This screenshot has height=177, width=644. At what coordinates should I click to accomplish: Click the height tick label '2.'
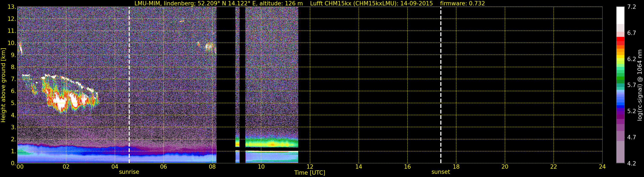(x=13, y=139)
